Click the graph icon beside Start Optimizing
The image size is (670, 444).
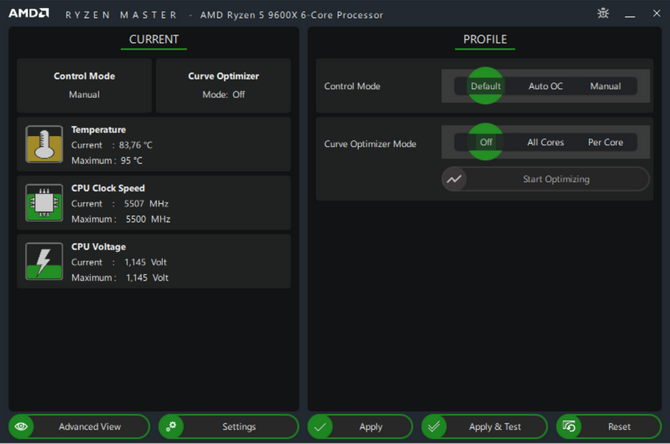[x=454, y=179]
